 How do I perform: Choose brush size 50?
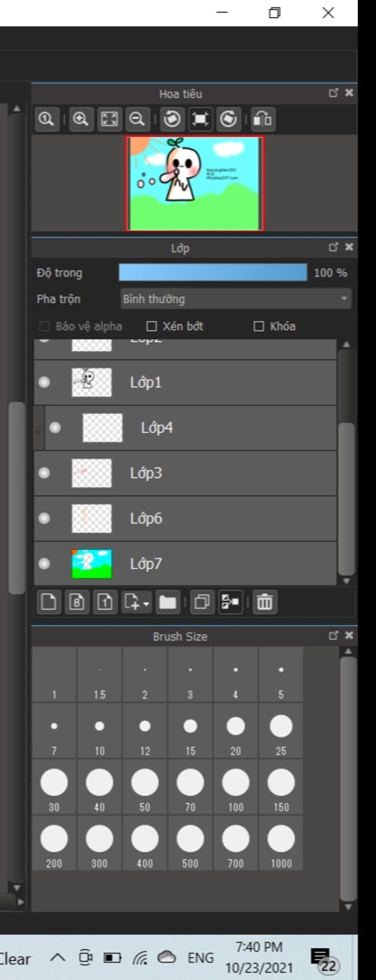tap(145, 787)
